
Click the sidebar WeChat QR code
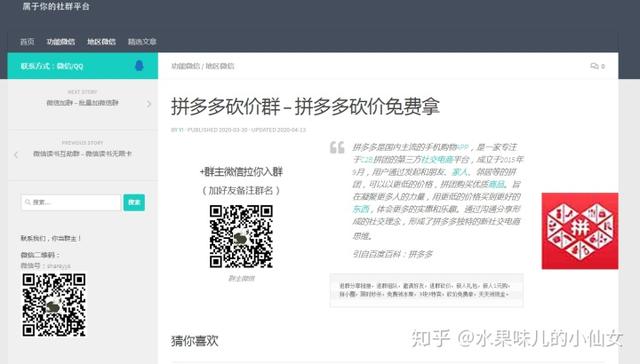tap(54, 305)
